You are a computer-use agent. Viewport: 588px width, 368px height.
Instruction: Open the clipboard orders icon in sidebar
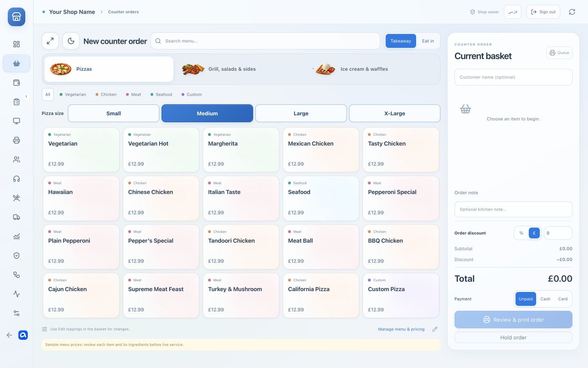pyautogui.click(x=16, y=102)
